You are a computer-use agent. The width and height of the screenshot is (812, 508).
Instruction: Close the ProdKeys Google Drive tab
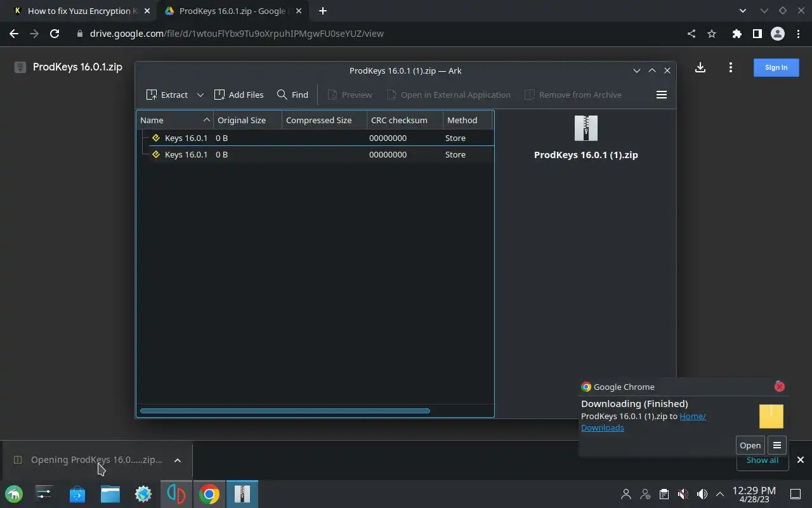tap(298, 11)
